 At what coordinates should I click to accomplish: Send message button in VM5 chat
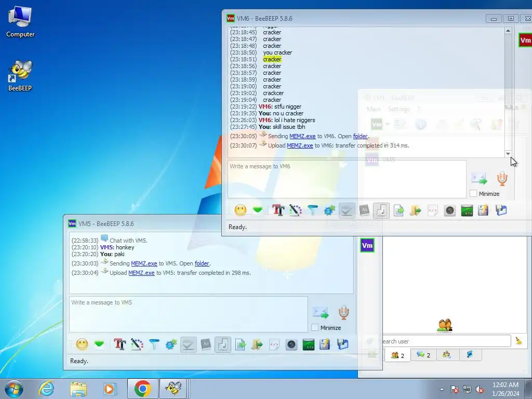(x=321, y=312)
